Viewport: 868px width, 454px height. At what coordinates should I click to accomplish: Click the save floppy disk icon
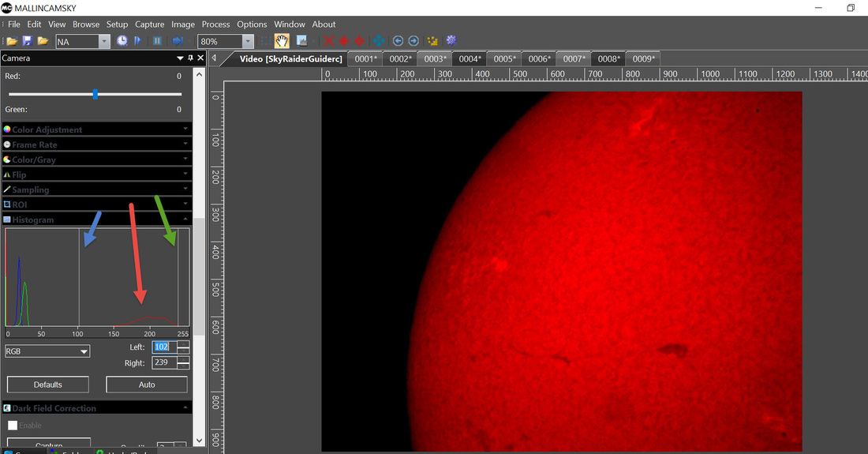tap(27, 41)
